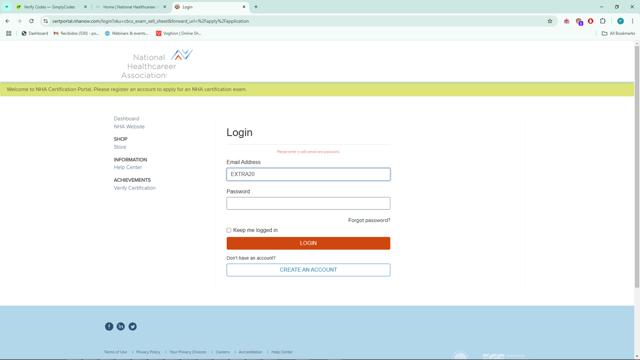The image size is (640, 360).
Task: Open the Careers footer link
Action: [x=223, y=352]
